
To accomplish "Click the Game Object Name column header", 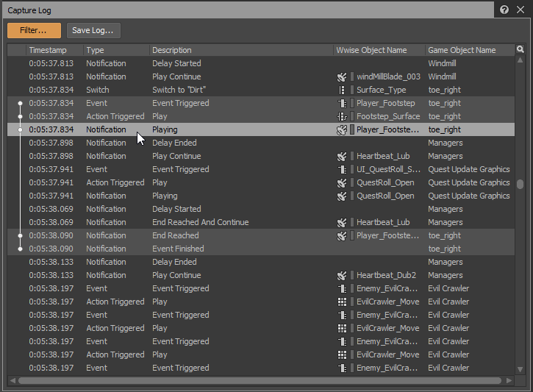I will click(x=462, y=50).
